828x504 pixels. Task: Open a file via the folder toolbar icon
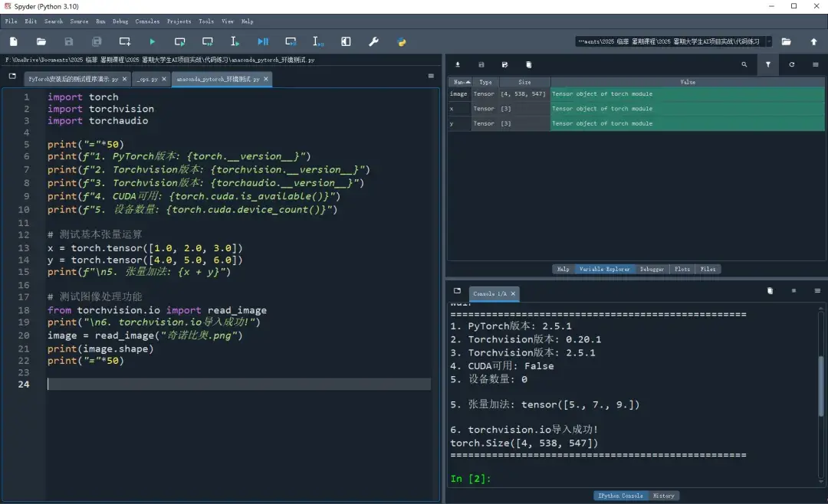tap(41, 41)
